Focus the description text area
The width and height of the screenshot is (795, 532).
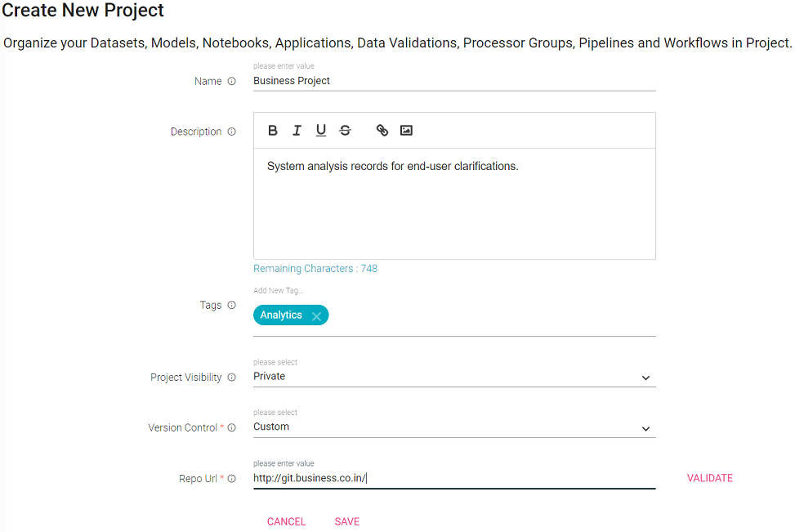(x=454, y=203)
